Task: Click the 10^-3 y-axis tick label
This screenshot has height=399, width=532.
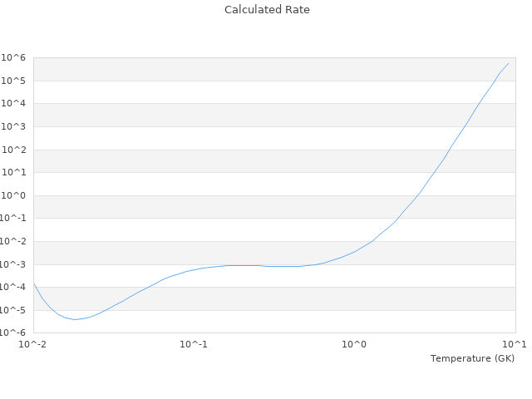Action: [14, 264]
